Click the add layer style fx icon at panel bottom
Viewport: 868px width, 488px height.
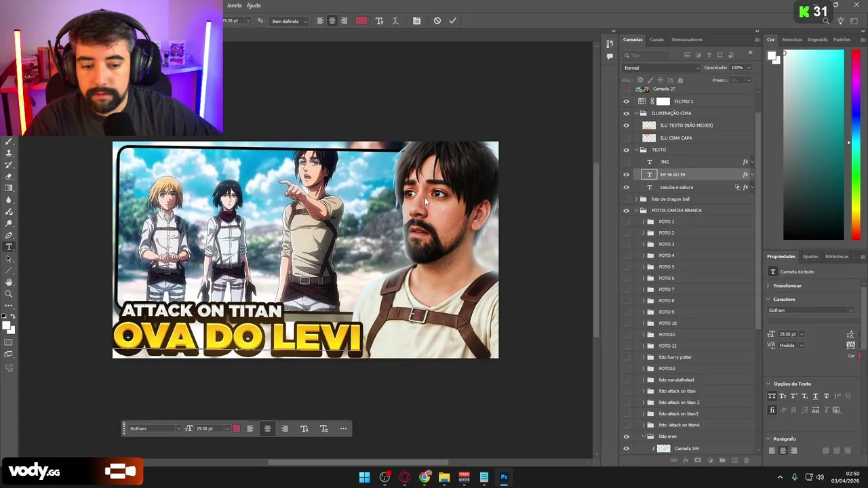[x=686, y=460]
